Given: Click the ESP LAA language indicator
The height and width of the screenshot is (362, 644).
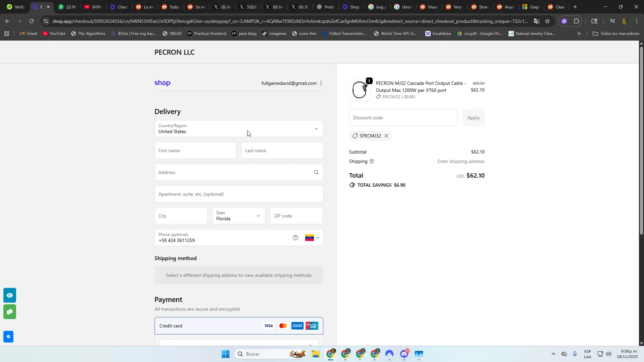Looking at the screenshot, I should (587, 354).
